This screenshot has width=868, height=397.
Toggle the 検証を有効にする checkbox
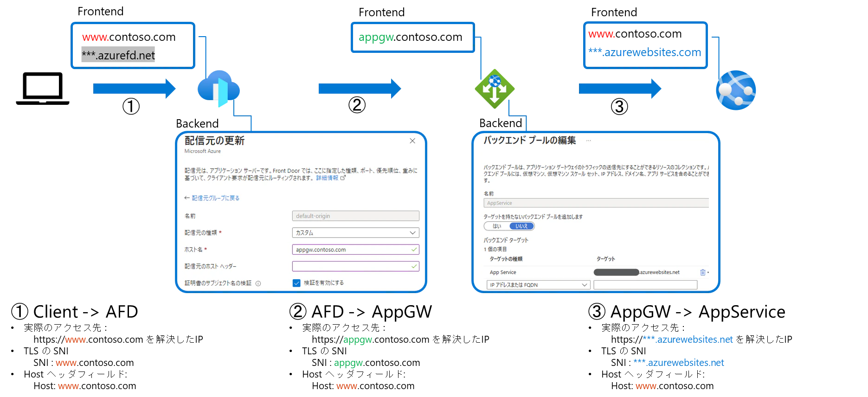coord(296,283)
